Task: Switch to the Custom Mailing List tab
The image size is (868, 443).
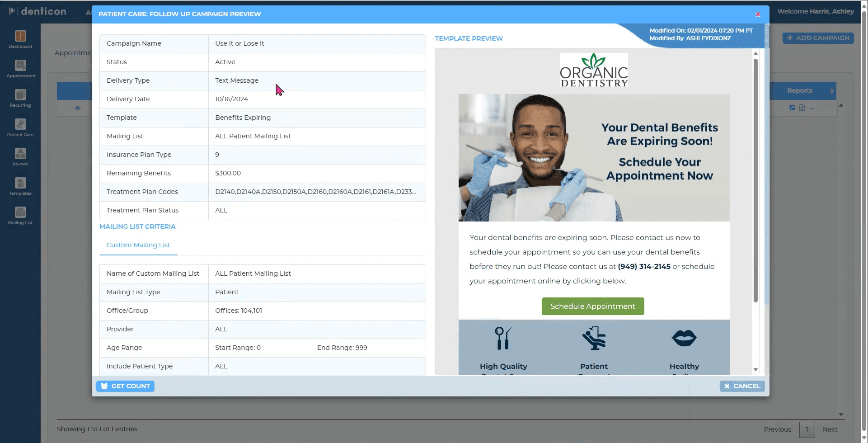Action: (138, 245)
